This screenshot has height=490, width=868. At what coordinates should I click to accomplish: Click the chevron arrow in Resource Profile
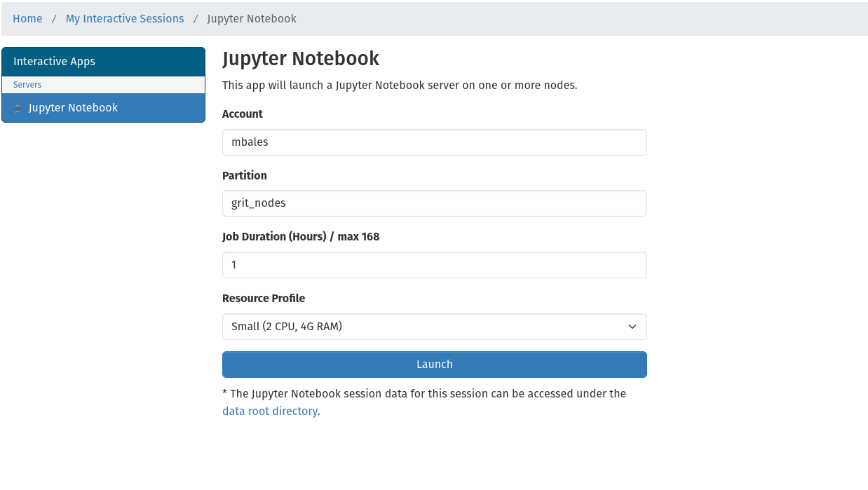click(x=632, y=327)
